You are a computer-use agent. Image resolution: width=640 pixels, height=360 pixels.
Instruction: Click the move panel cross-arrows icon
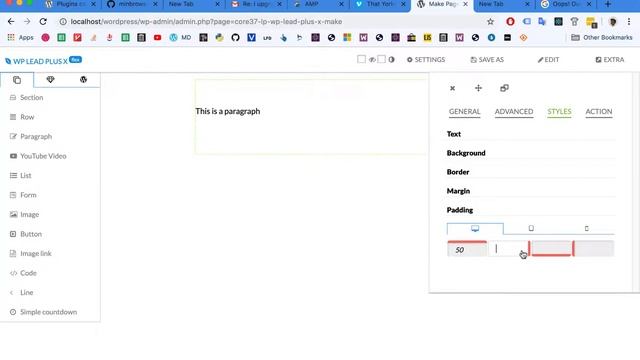pyautogui.click(x=478, y=88)
